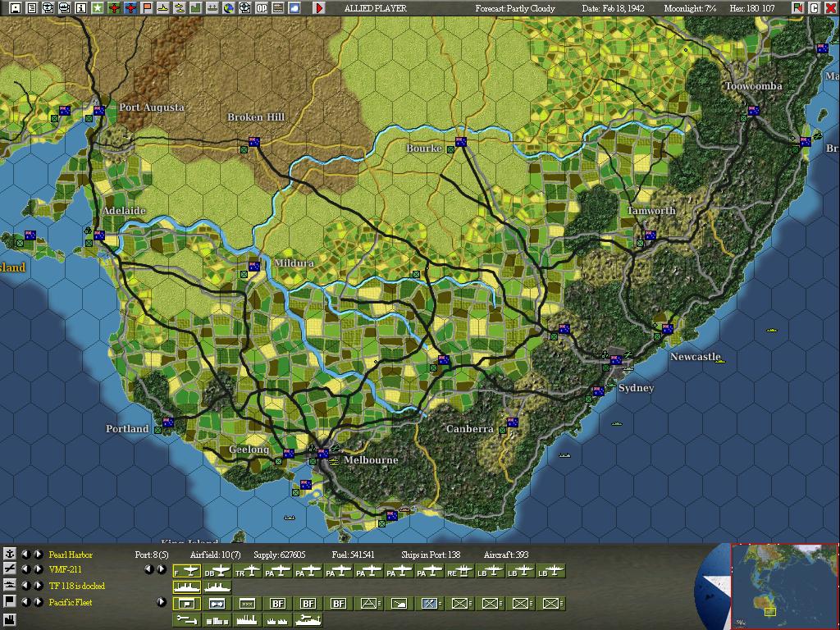Click the anchor icon beside Pearl Harbor
This screenshot has height=630, width=840.
9,555
